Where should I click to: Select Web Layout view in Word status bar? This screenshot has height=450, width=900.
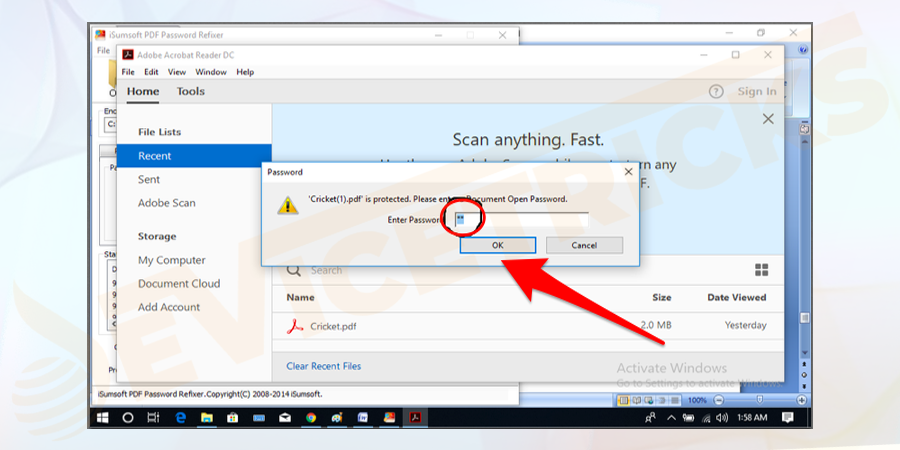click(649, 400)
